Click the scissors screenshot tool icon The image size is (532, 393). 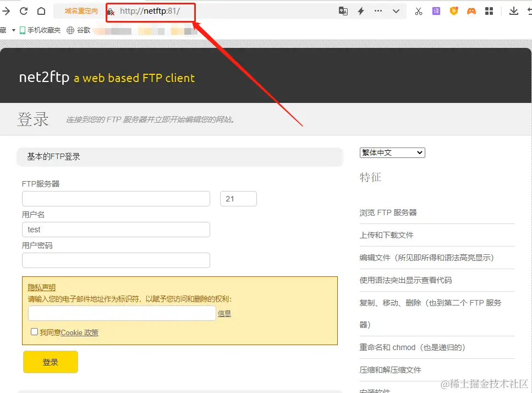(x=418, y=11)
